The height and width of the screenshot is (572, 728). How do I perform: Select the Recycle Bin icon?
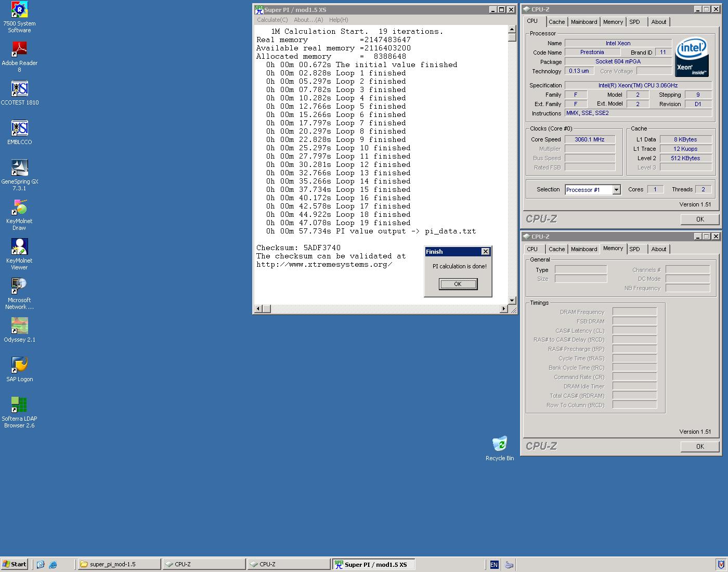[x=499, y=449]
